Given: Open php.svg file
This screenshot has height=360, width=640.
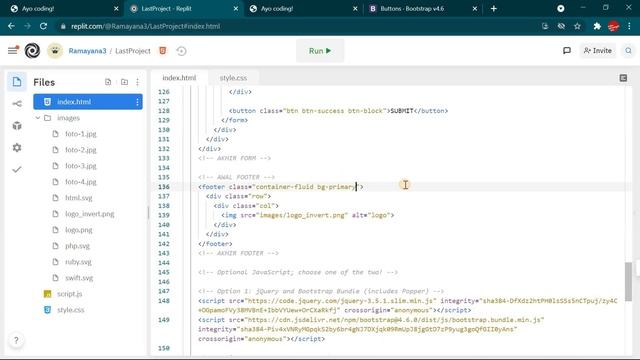Looking at the screenshot, I should point(77,246).
